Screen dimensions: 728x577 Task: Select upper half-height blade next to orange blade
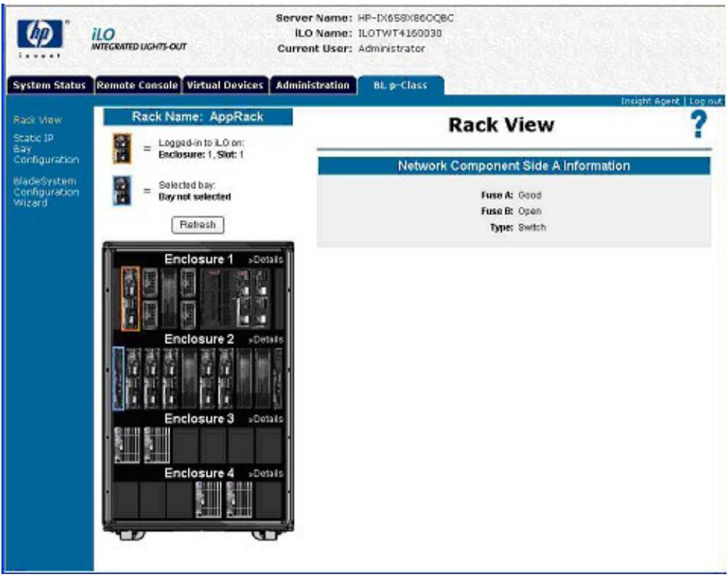[150, 282]
